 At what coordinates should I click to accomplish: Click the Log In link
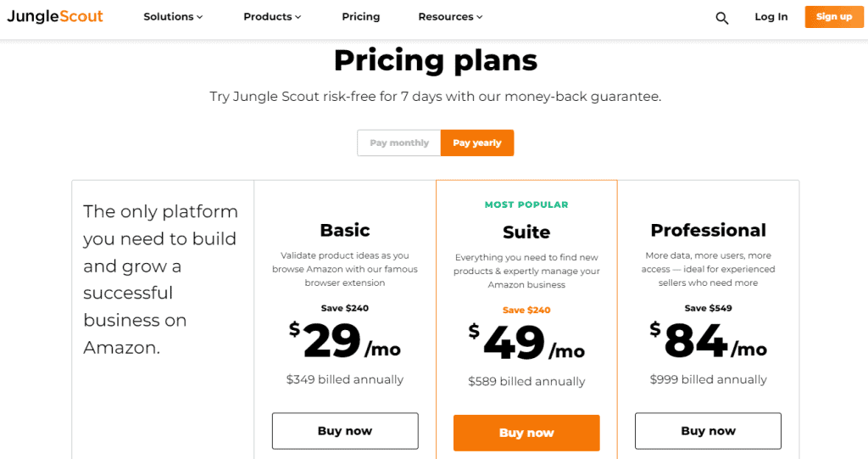click(771, 17)
